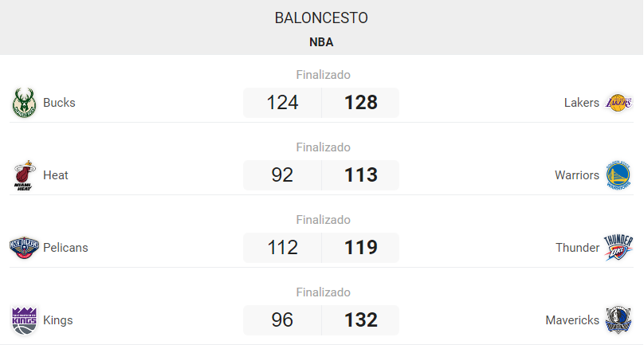
Task: Click the Mavericks team name
Action: coord(572,320)
